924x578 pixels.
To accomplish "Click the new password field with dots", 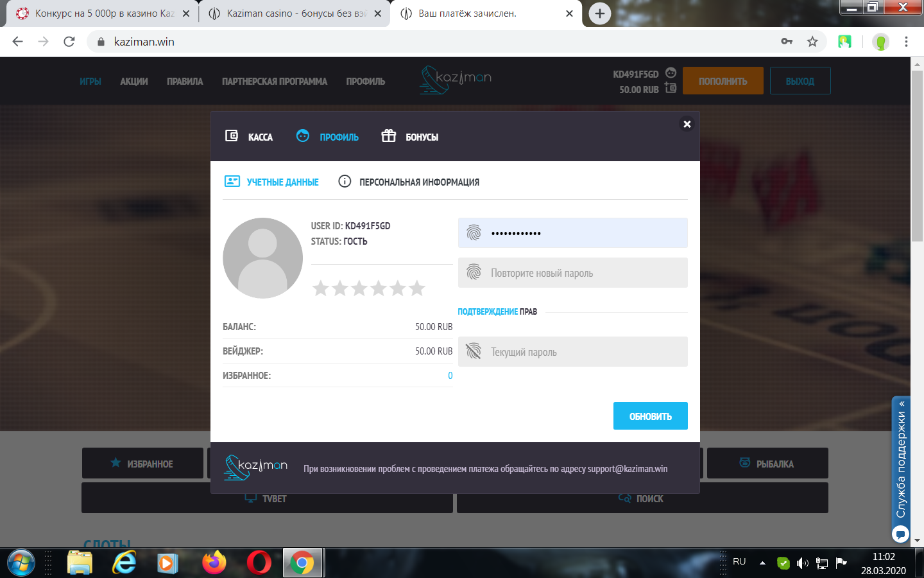I will click(x=573, y=233).
